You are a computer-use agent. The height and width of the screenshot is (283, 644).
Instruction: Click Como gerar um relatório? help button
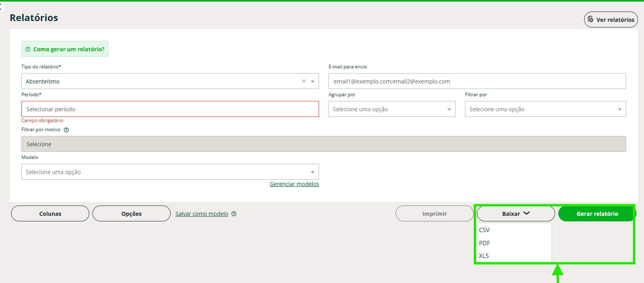pos(65,49)
